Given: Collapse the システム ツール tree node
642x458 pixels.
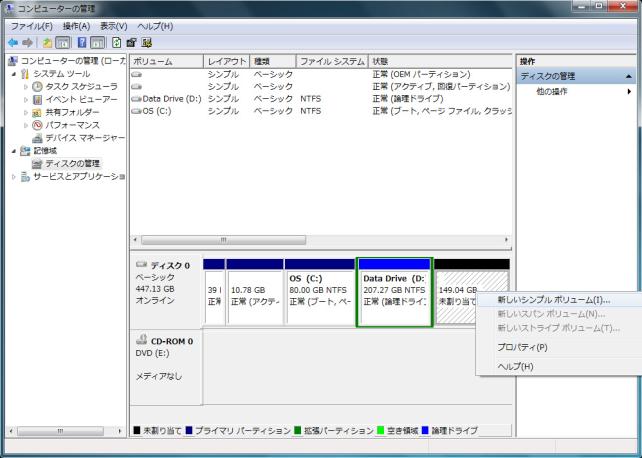Looking at the screenshot, I should [14, 74].
